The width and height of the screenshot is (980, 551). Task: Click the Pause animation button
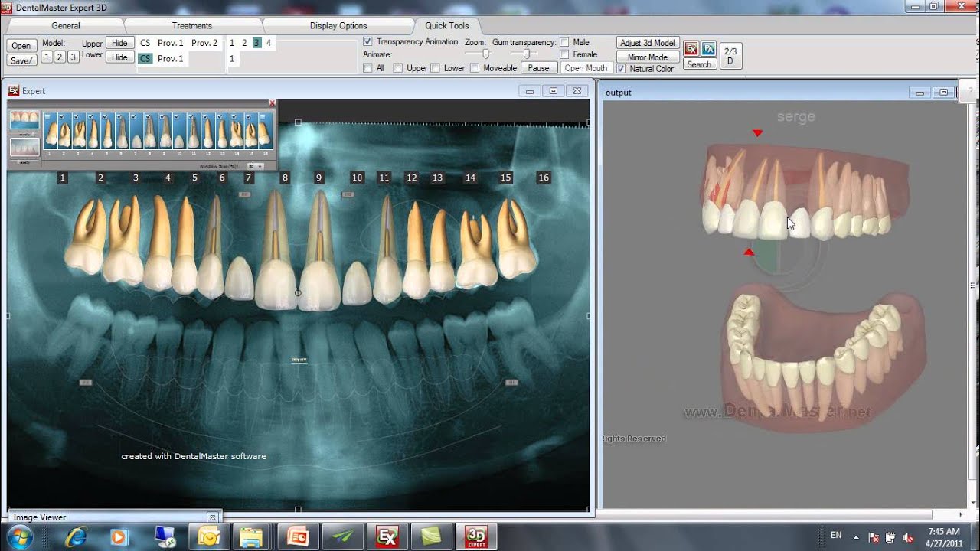pyautogui.click(x=539, y=68)
